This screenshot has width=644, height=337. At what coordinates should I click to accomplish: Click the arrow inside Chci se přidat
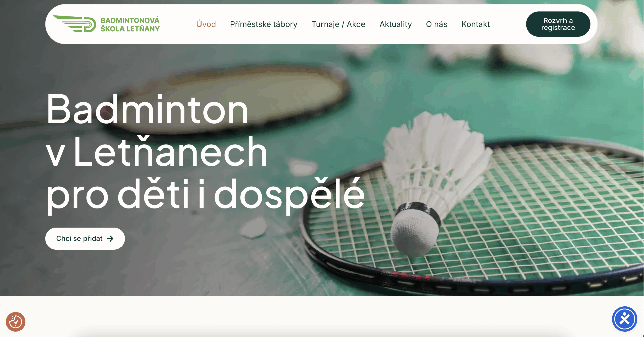110,238
